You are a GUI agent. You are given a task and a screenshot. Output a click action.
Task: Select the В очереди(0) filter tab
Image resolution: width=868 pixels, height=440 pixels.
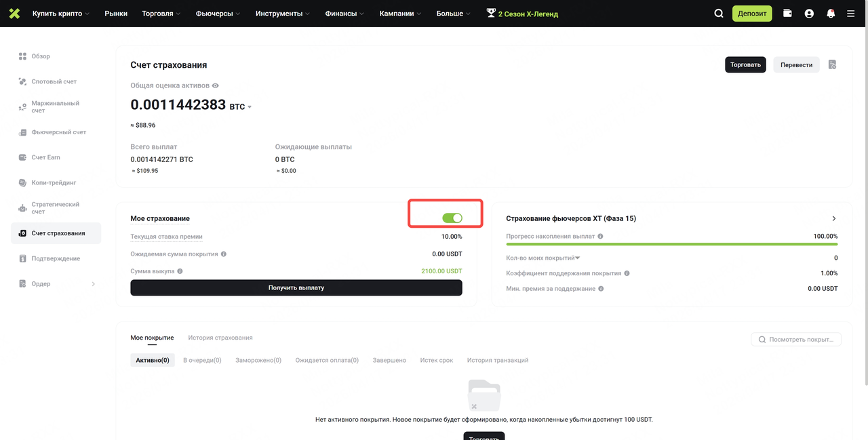pos(202,360)
